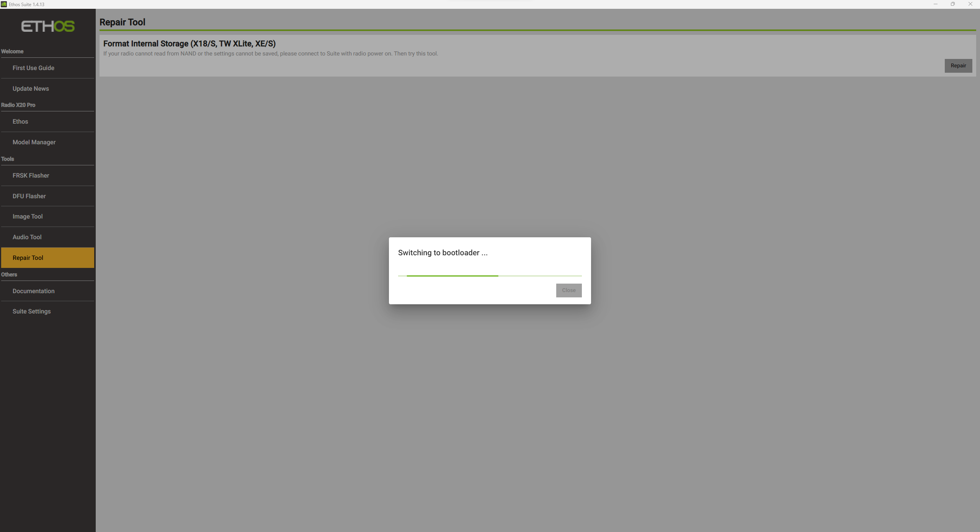Viewport: 980px width, 532px height.
Task: Open the First Use Guide page
Action: coord(33,68)
